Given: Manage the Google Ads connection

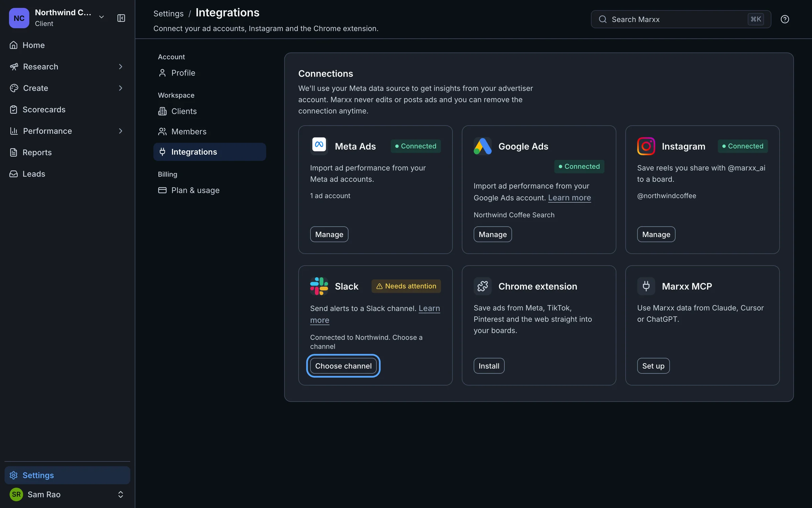Looking at the screenshot, I should [x=493, y=234].
